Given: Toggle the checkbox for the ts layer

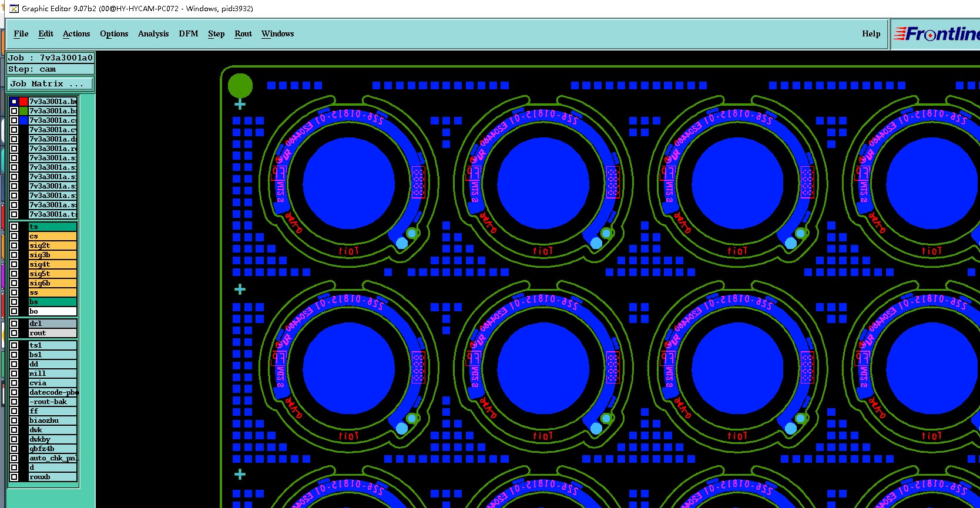Looking at the screenshot, I should (x=14, y=227).
